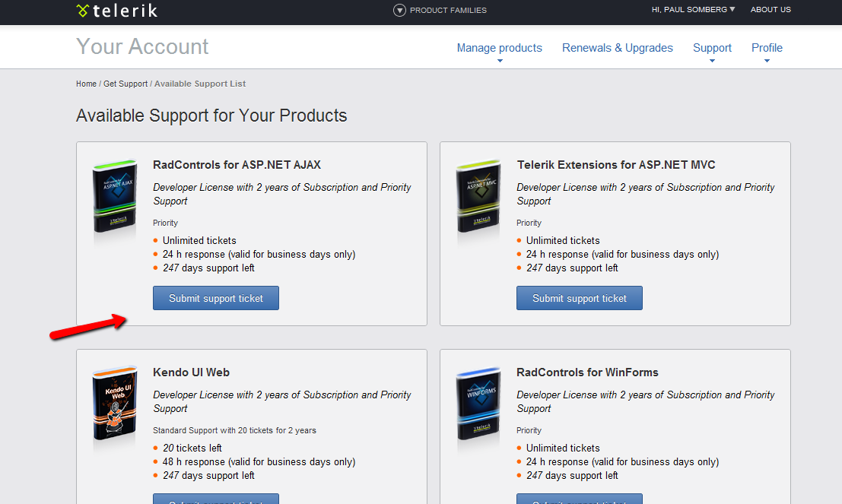The image size is (842, 504).
Task: Expand the Support dropdown menu
Action: (x=712, y=48)
